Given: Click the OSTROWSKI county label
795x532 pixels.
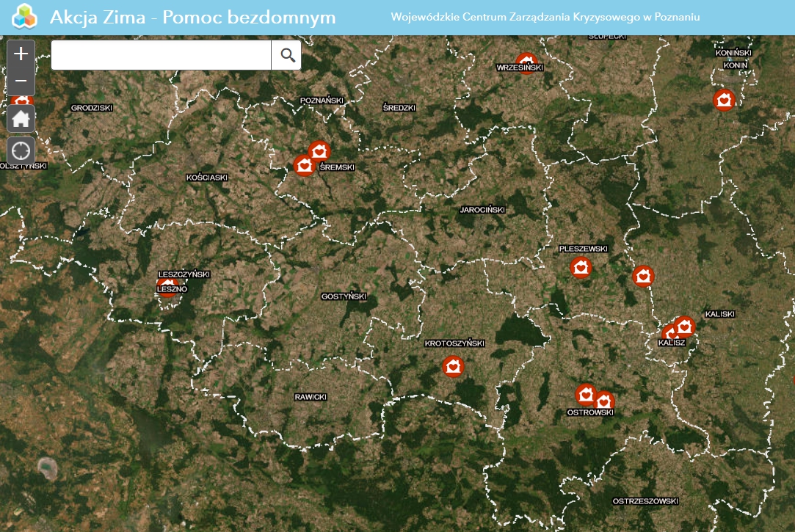Looking at the screenshot, I should coord(591,412).
